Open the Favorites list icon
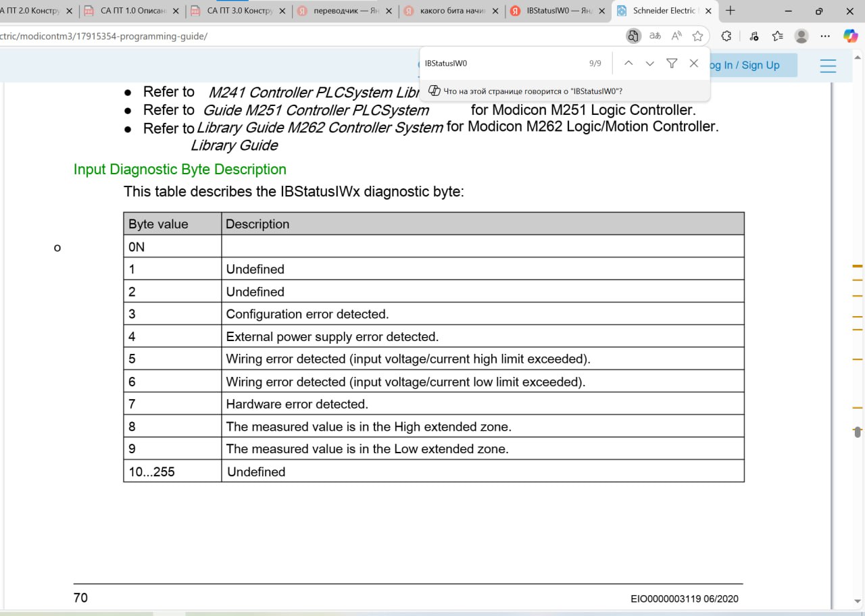The height and width of the screenshot is (616, 865). 777,36
